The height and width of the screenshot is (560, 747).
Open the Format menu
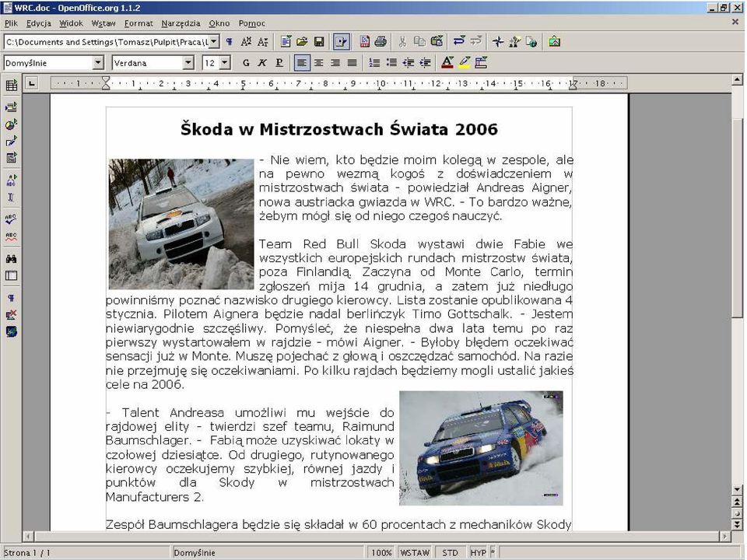(139, 23)
